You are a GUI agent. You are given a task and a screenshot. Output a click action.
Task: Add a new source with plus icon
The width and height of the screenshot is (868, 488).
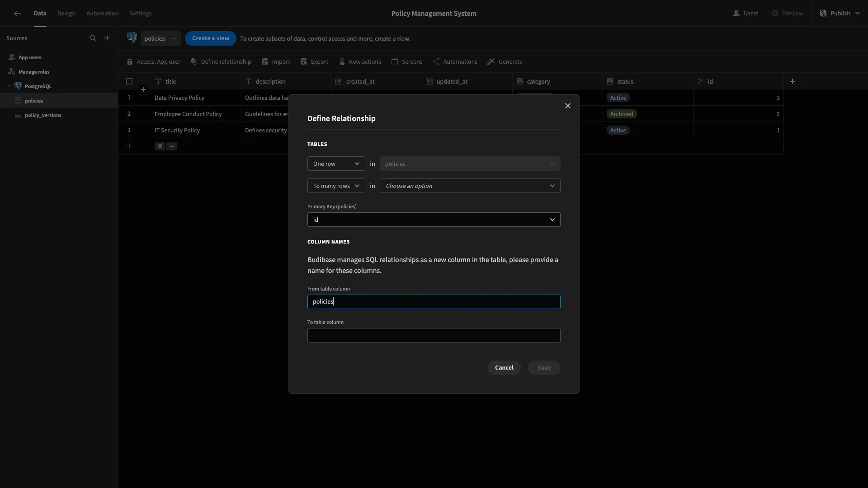pos(107,38)
